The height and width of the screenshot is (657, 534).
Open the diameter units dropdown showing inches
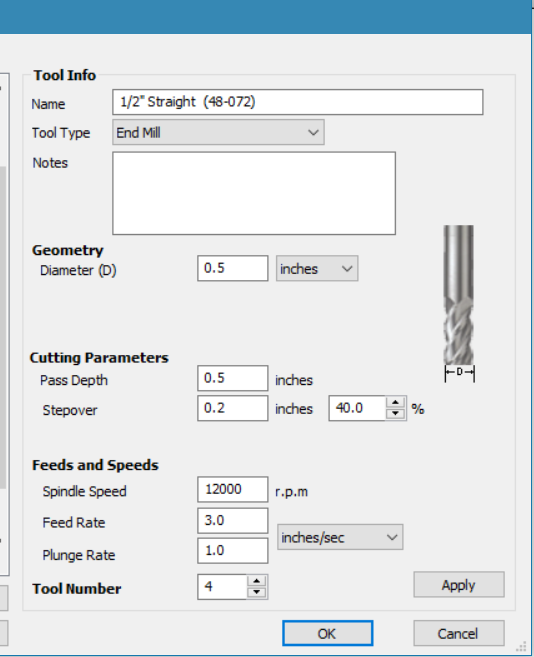(317, 269)
